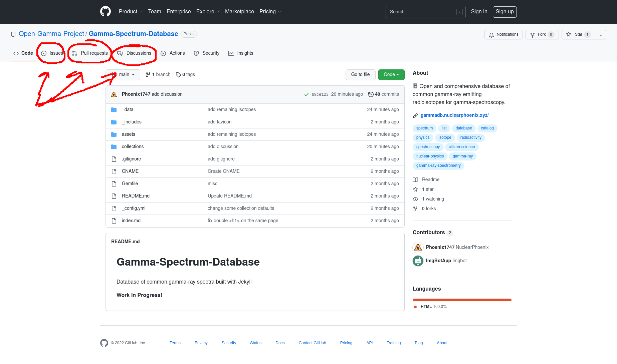Click the Go to file button

coord(360,75)
